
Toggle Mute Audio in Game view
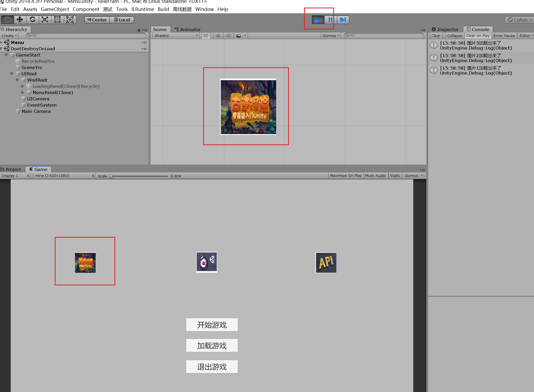click(x=375, y=176)
